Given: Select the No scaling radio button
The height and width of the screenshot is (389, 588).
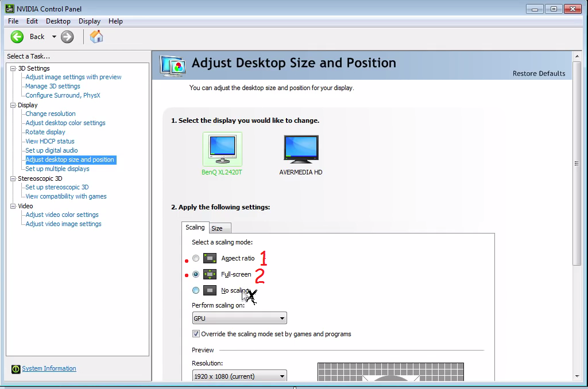Looking at the screenshot, I should (x=196, y=290).
